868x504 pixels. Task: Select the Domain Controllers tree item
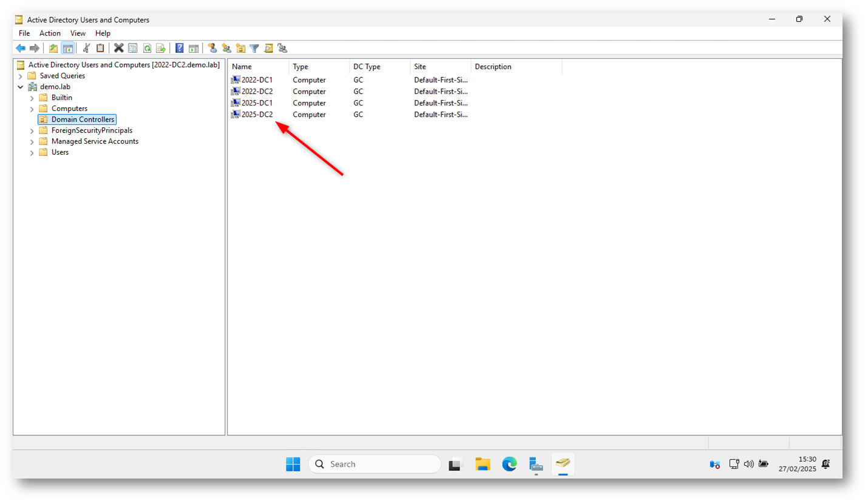[83, 119]
